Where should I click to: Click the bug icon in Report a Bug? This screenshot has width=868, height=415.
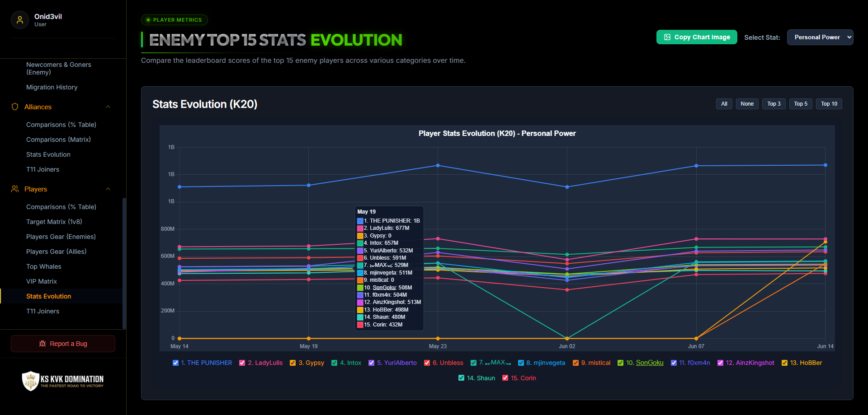pyautogui.click(x=42, y=344)
